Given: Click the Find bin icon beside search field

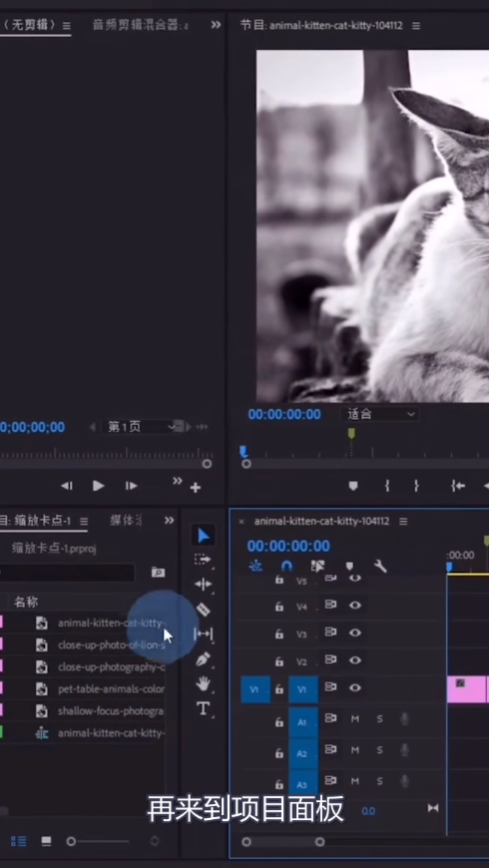Looking at the screenshot, I should (158, 573).
